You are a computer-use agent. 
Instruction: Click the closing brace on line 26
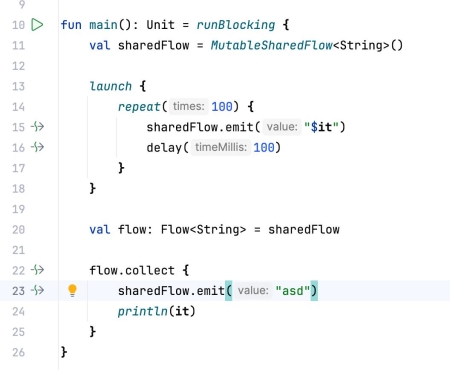coord(64,352)
